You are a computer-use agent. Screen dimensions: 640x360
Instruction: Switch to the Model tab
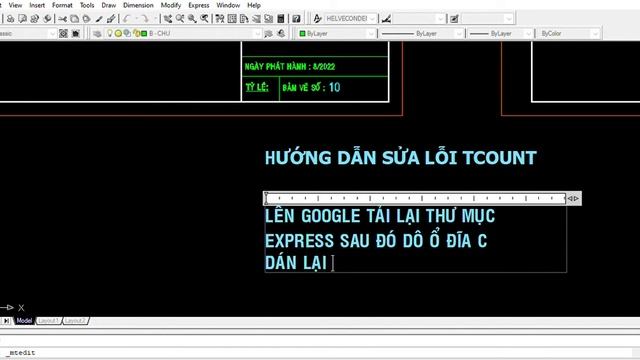tap(24, 321)
